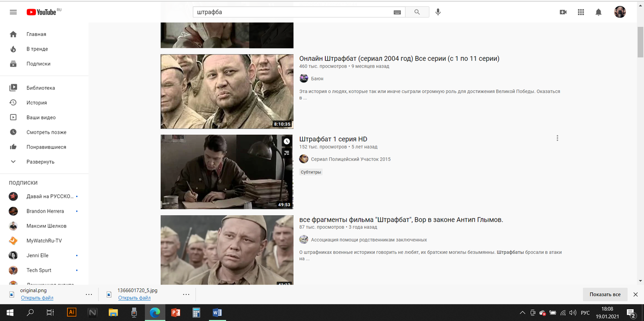Open Windows taskbar search
644x321 pixels.
point(31,312)
